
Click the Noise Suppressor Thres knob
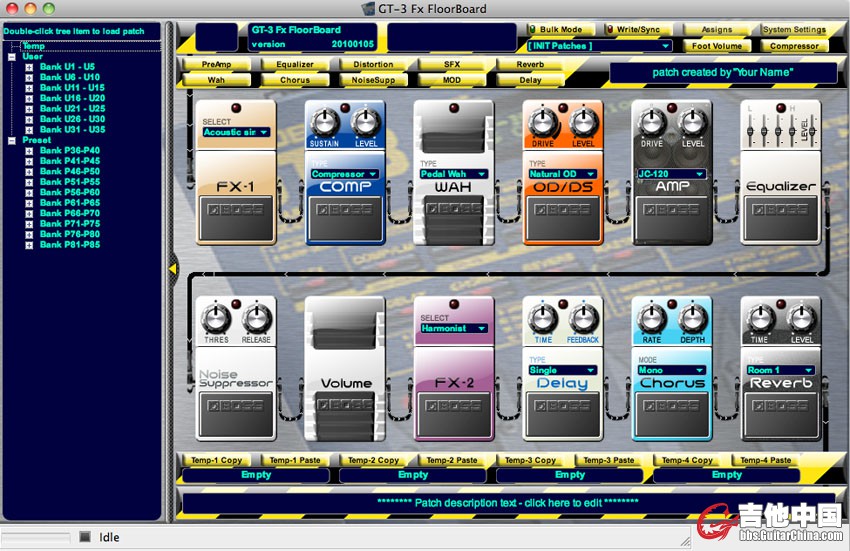pos(216,319)
